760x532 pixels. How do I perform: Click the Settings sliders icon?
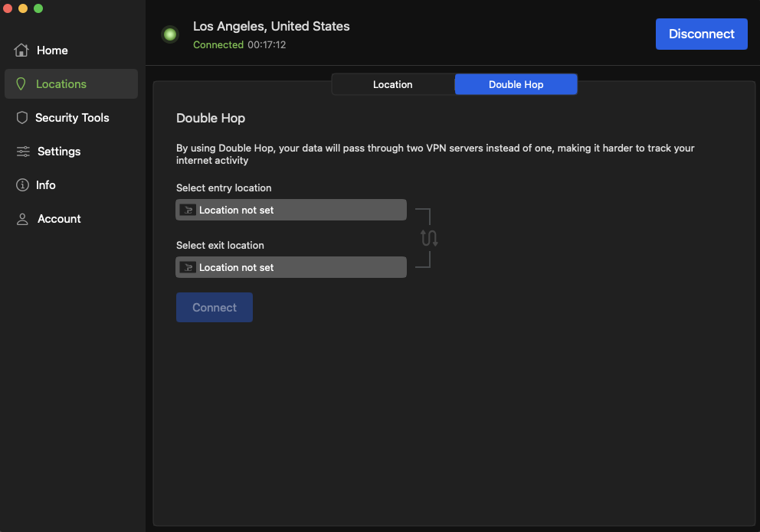[23, 152]
